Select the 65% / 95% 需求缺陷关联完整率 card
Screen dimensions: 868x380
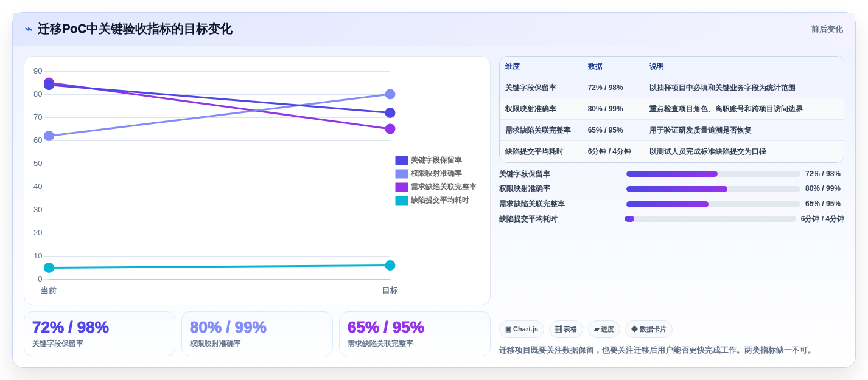coord(415,334)
